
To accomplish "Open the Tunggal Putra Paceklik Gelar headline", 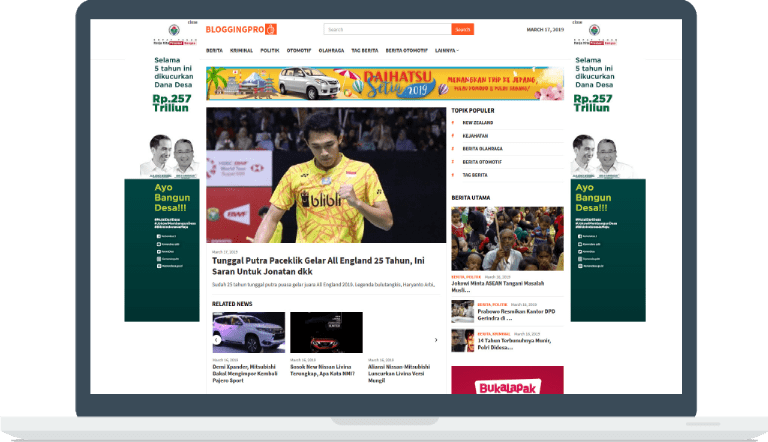I will [312, 266].
